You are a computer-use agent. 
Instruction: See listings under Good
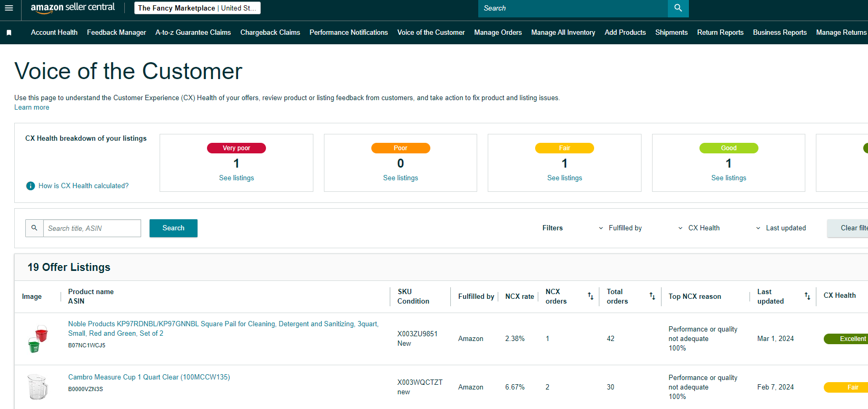tap(728, 178)
